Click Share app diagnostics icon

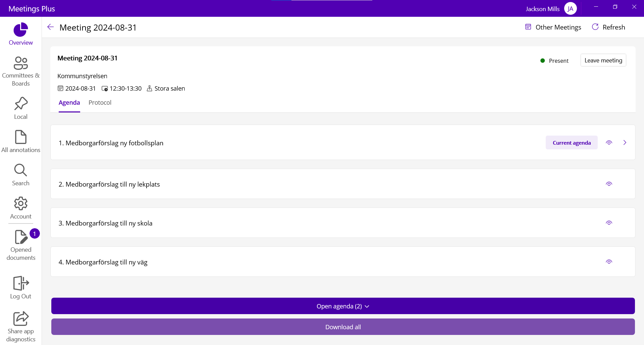click(21, 318)
